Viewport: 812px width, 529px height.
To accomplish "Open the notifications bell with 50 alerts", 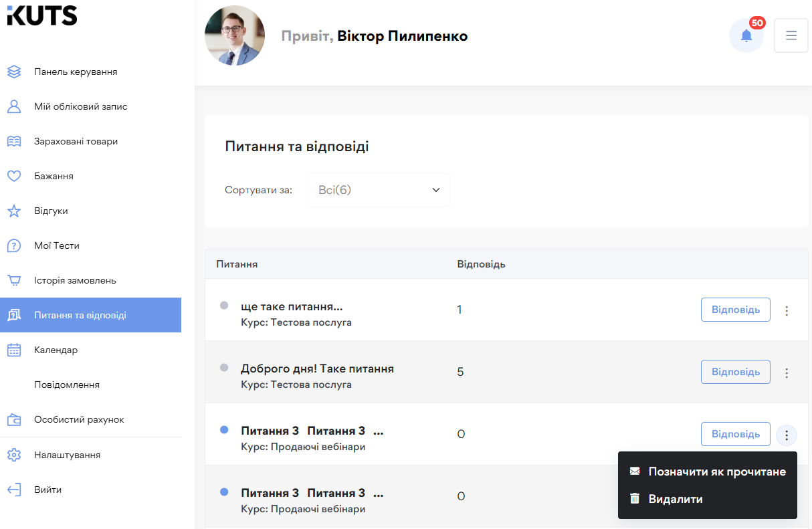I will 746,35.
